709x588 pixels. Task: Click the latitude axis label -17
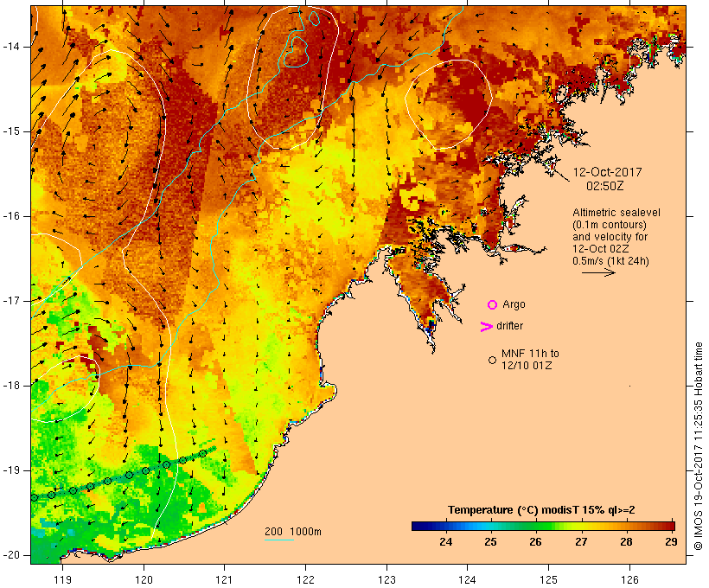(x=11, y=301)
